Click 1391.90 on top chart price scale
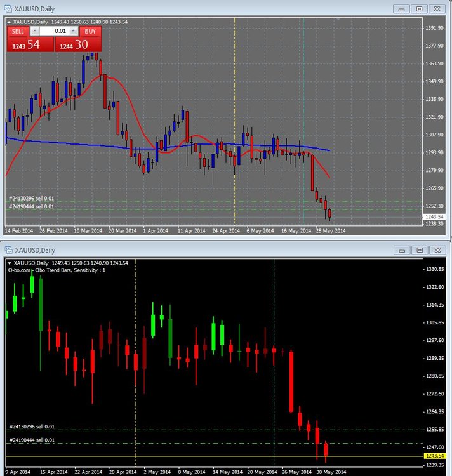Image resolution: width=452 pixels, height=476 pixels. 434,28
